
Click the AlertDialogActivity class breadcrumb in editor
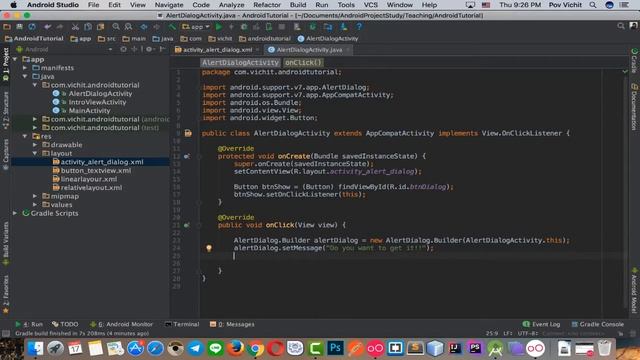pos(240,62)
